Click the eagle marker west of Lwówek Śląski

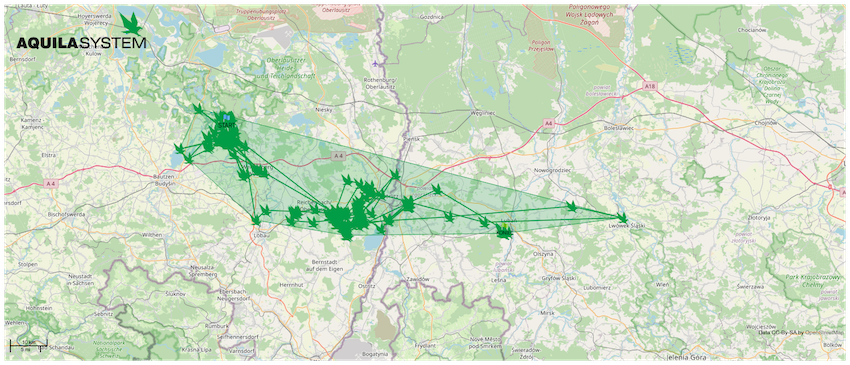click(x=571, y=206)
